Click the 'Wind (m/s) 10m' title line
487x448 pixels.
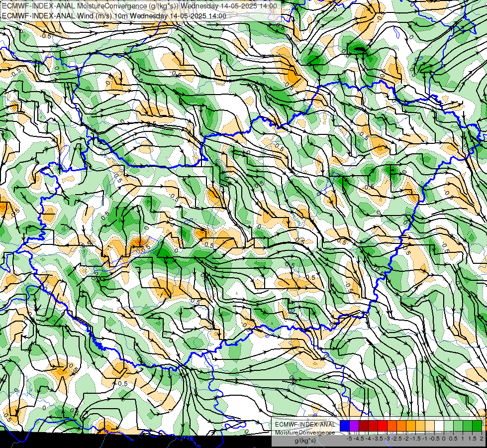pyautogui.click(x=114, y=16)
